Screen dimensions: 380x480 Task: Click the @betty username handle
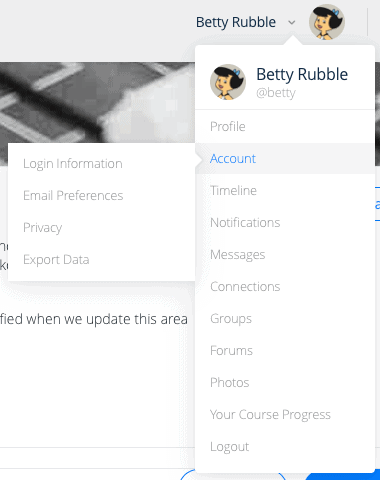(x=276, y=93)
